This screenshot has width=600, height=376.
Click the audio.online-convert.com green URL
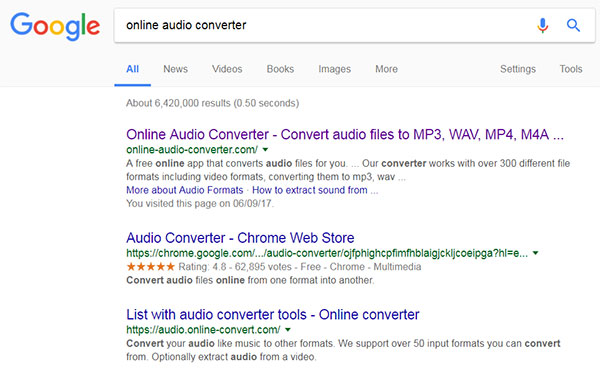[x=203, y=330]
